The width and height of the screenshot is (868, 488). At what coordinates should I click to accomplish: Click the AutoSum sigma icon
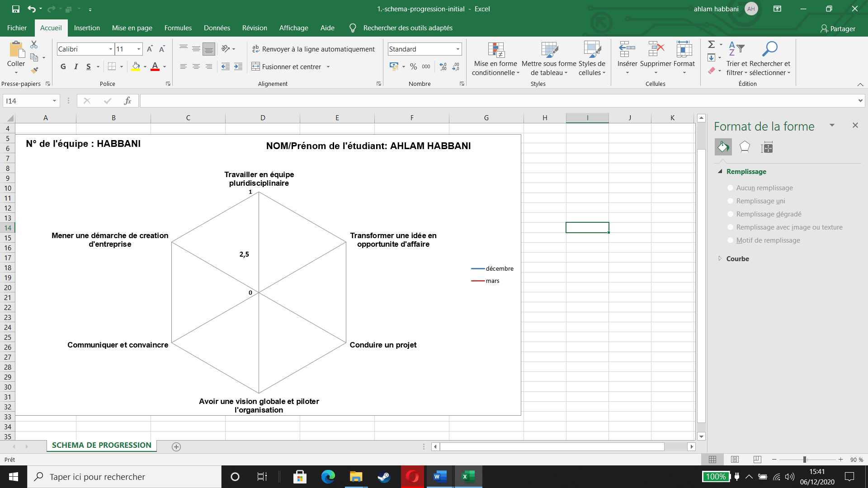tap(711, 44)
